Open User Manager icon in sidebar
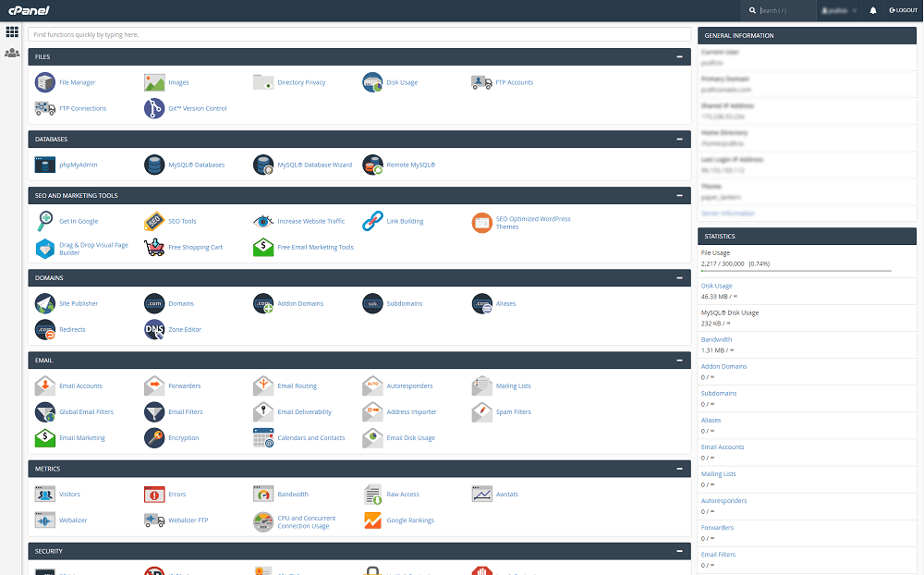 click(x=12, y=53)
